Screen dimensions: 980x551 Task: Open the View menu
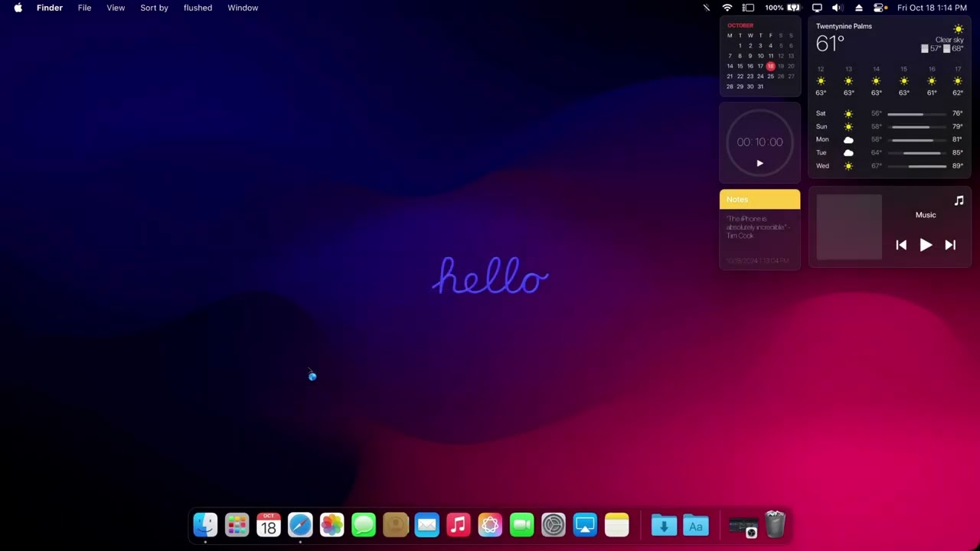[116, 8]
